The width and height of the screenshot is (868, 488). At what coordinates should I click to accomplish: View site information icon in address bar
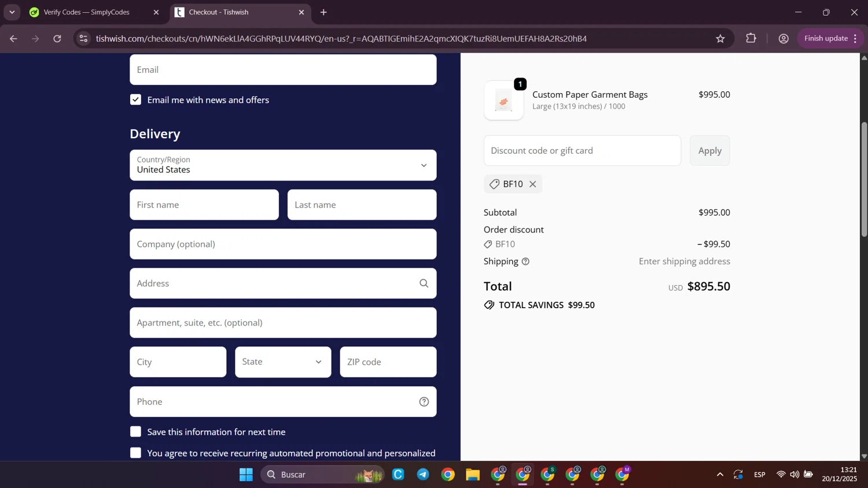click(x=83, y=39)
